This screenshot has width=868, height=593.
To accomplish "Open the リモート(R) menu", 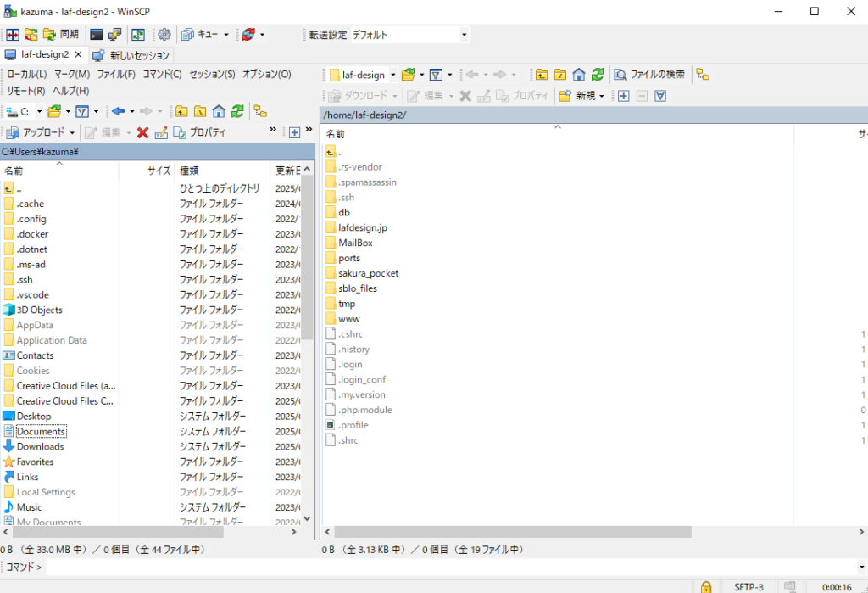I will click(x=25, y=91).
